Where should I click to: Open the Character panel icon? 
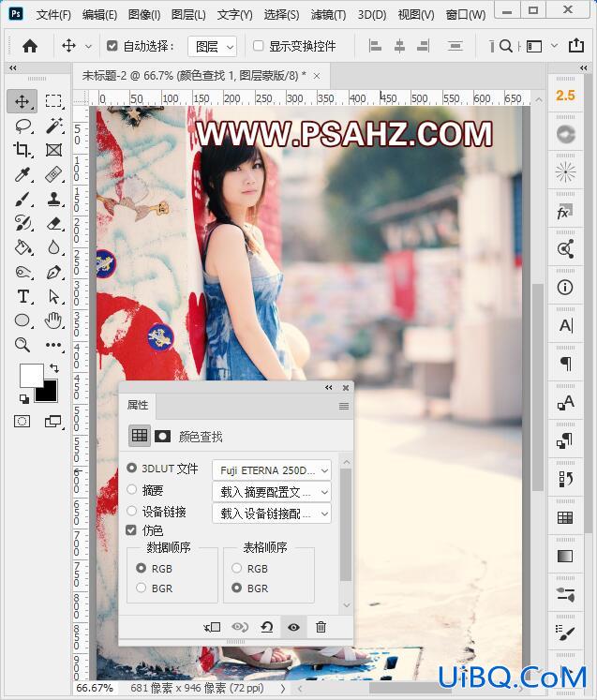click(x=565, y=325)
